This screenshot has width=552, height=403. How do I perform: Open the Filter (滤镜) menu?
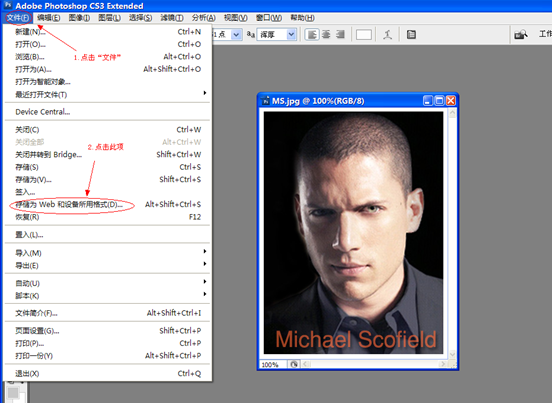coord(172,18)
